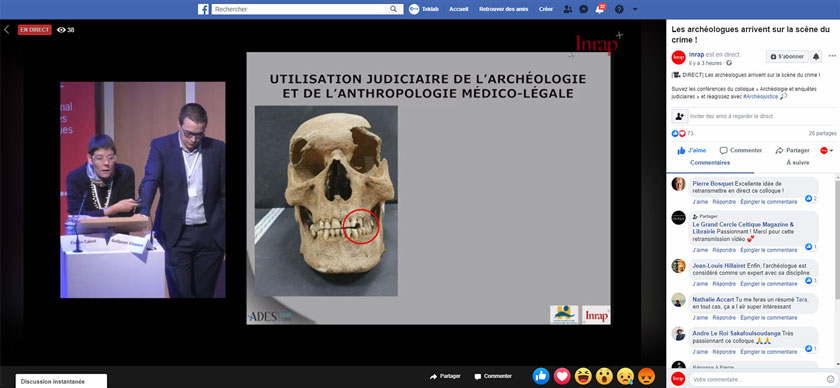
Task: Click Le Grand Cercle Celtique avatar
Action: tap(678, 217)
